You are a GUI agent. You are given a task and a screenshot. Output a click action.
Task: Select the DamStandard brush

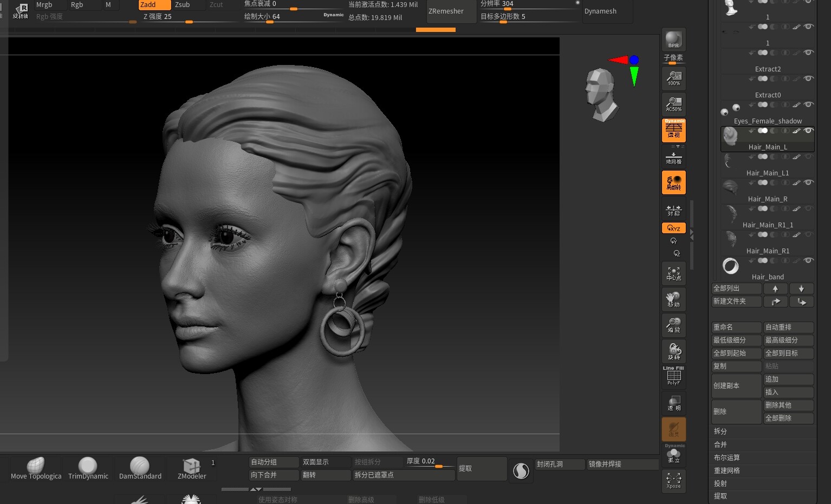point(140,468)
